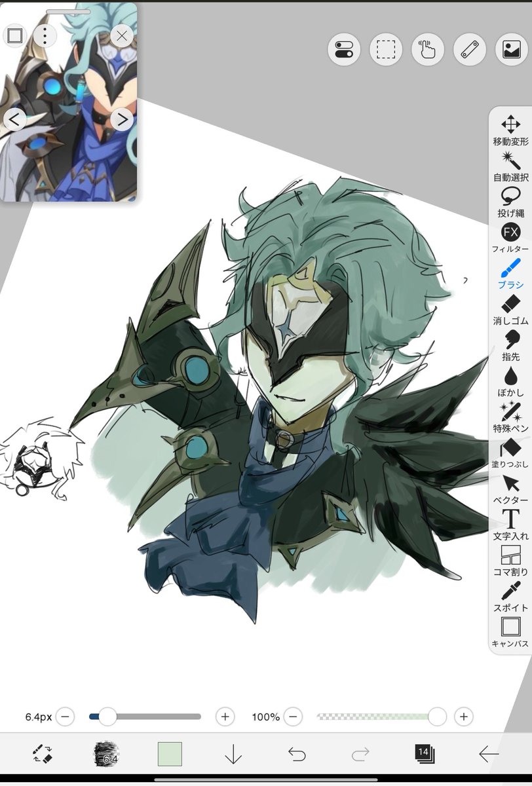
Task: Open the dashed selection area tool
Action: [x=386, y=50]
